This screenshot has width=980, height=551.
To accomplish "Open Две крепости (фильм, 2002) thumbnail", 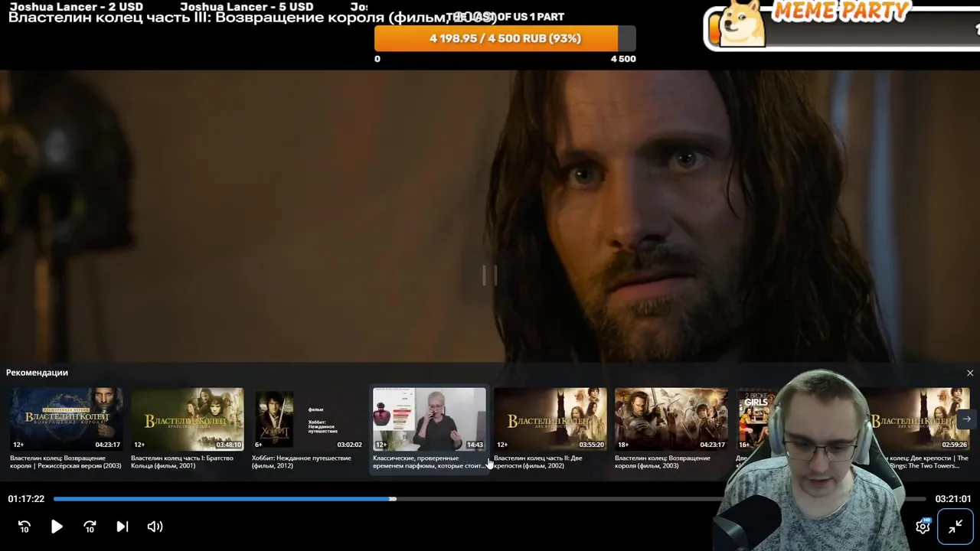I will click(550, 419).
